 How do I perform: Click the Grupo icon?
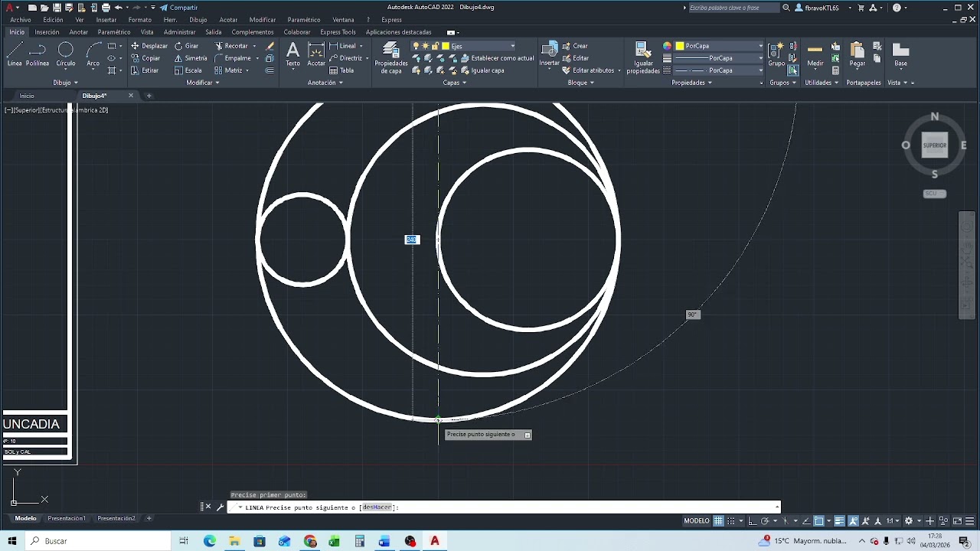pos(776,54)
